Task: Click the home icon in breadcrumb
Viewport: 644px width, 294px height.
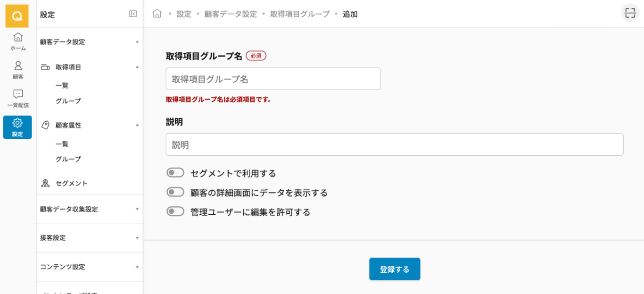Action: [157, 14]
